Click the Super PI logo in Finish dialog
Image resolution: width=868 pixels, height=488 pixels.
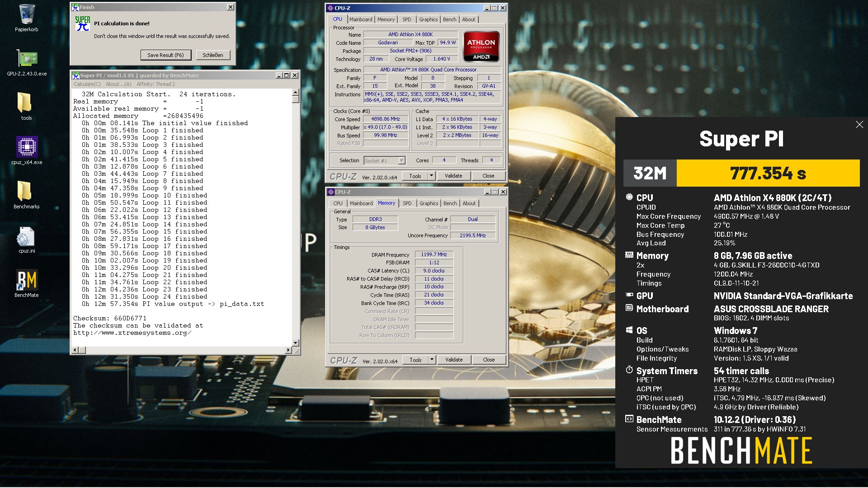(83, 23)
